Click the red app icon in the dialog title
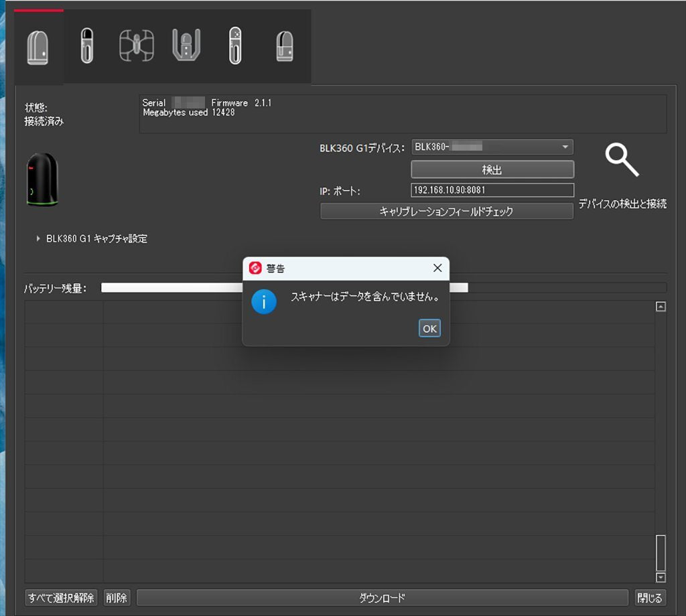The width and height of the screenshot is (686, 616). point(255,268)
